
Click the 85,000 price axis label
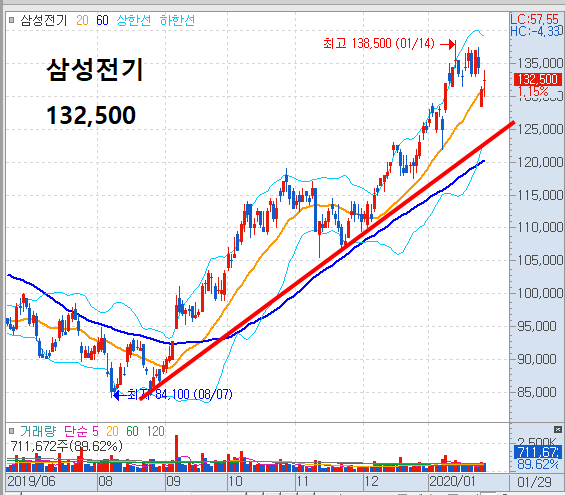click(x=537, y=392)
